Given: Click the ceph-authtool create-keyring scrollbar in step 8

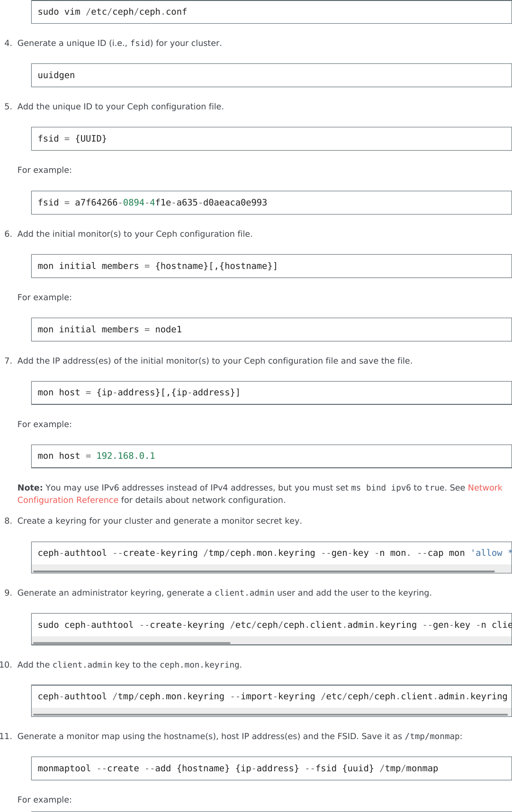Looking at the screenshot, I should click(x=264, y=571).
